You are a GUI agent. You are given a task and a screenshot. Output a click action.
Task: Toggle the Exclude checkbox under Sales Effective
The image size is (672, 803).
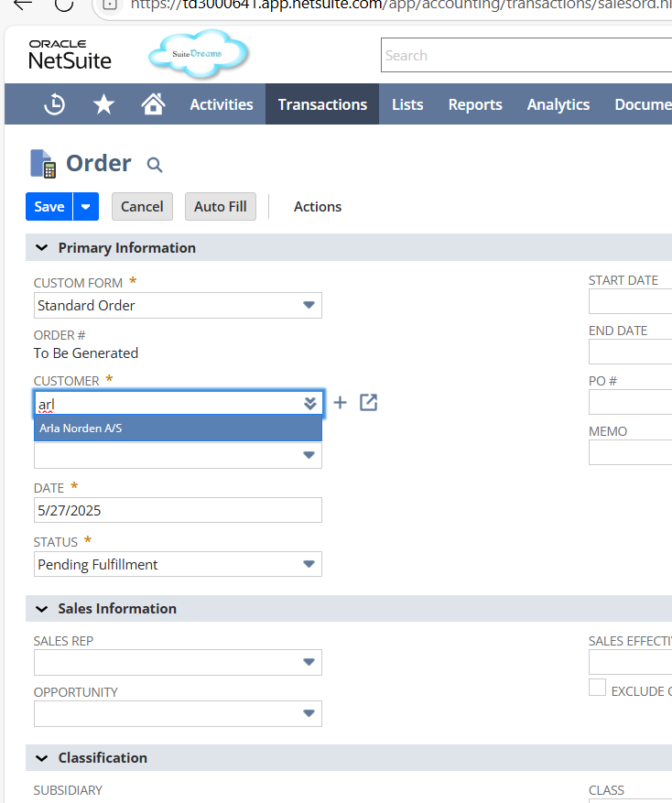597,688
